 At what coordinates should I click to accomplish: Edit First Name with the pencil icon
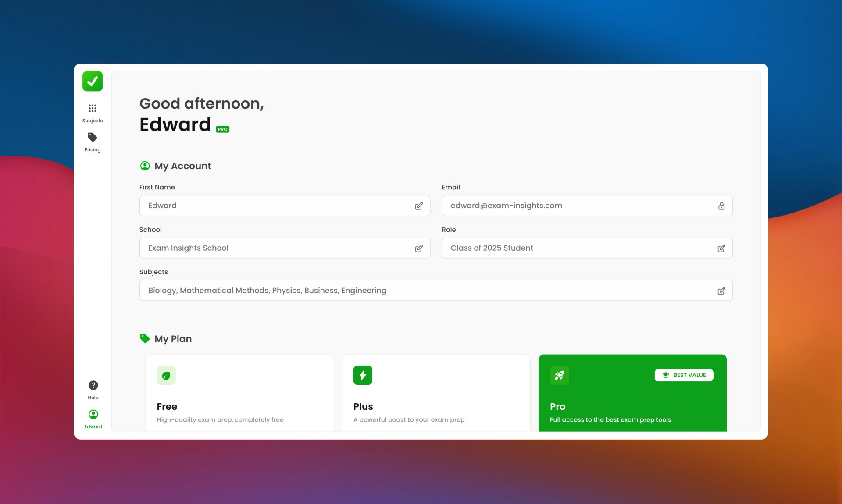tap(419, 206)
